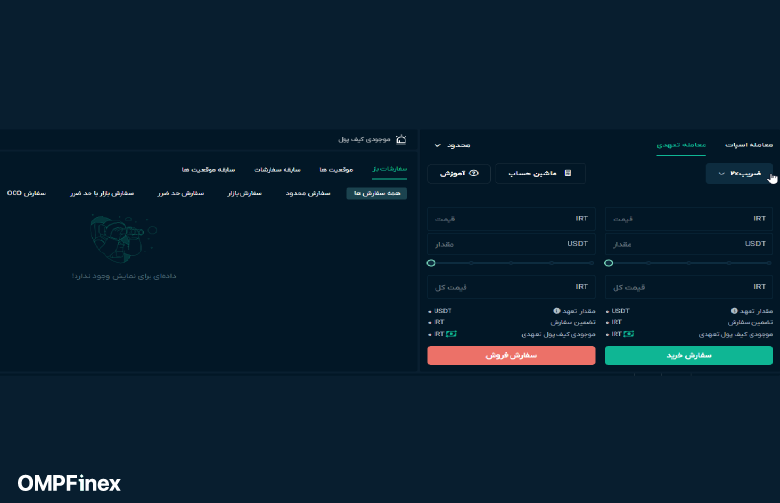Click the sell-side amount slider handle
This screenshot has height=503, width=780.
pyautogui.click(x=431, y=263)
